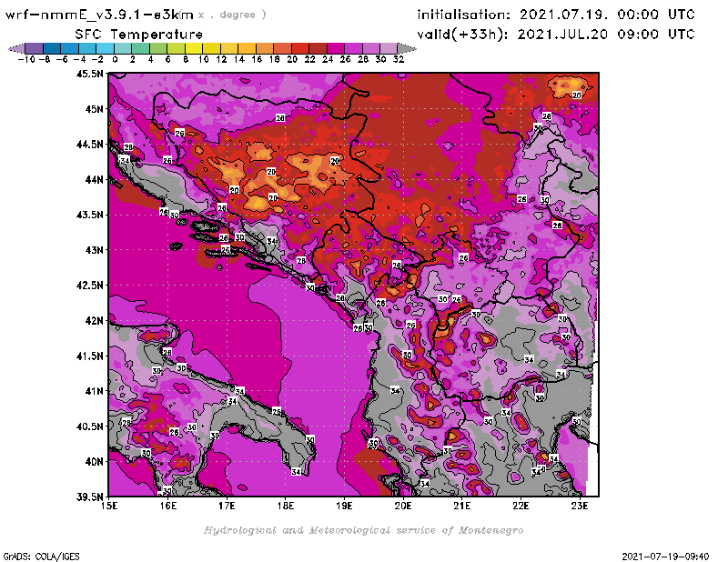The height and width of the screenshot is (562, 728).
Task: Click legend tick label 32
Action: (399, 59)
